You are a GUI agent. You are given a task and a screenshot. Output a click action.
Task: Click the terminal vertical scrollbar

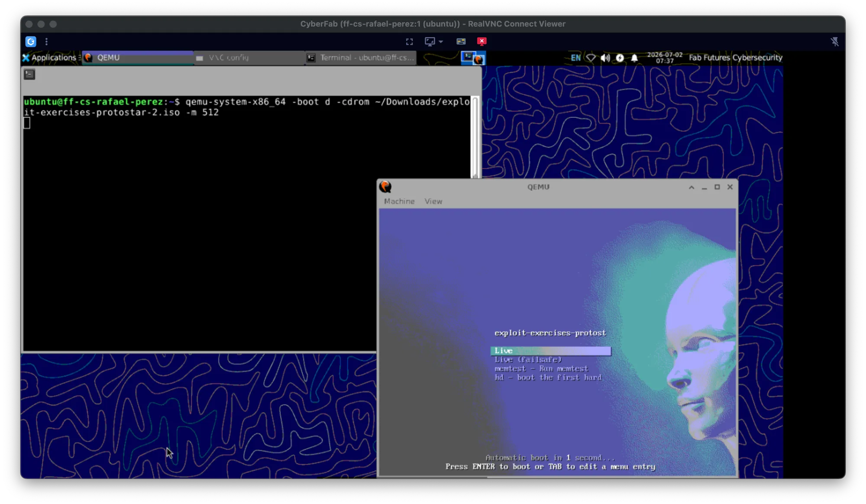(475, 137)
